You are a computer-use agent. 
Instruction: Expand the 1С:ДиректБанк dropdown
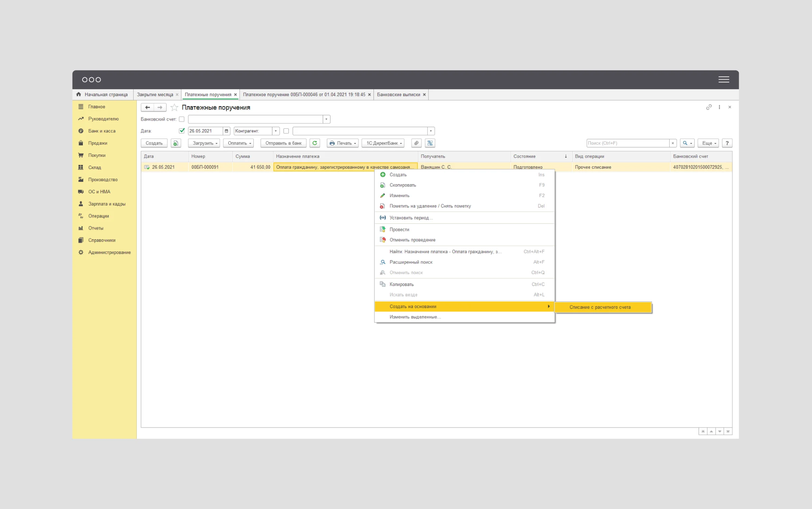coord(383,143)
